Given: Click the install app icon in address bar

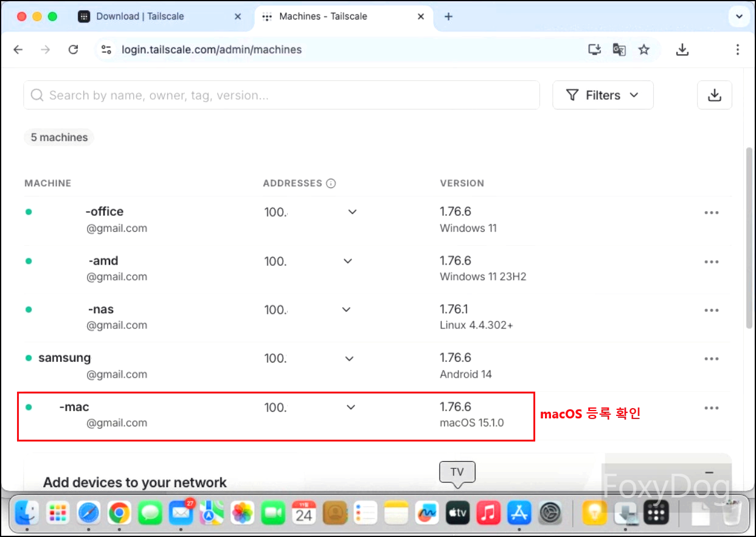Looking at the screenshot, I should 595,50.
